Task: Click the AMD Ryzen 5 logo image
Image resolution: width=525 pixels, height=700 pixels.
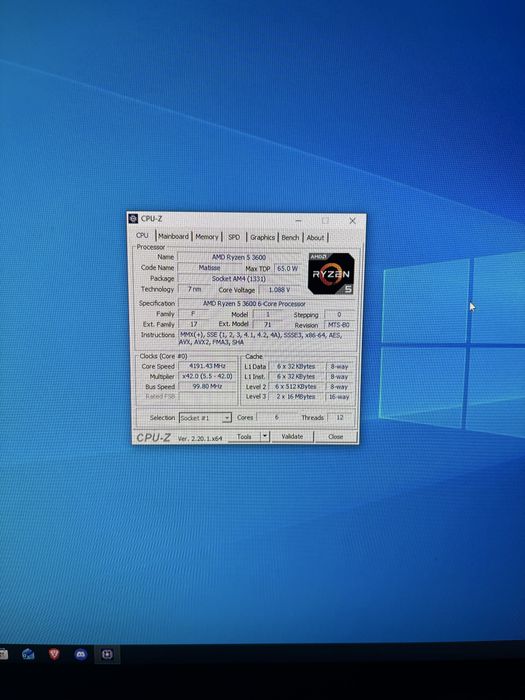Action: [331, 274]
